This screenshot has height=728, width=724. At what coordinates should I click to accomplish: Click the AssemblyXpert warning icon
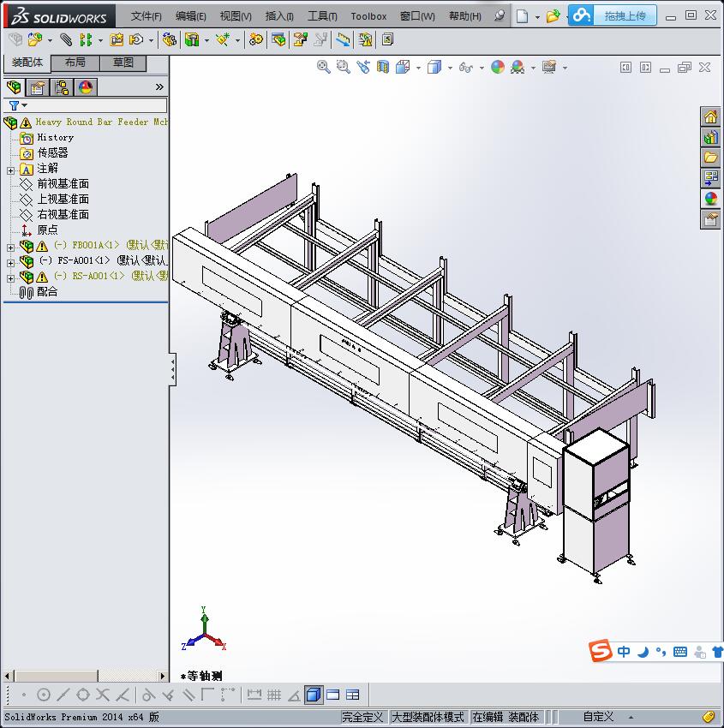366,40
